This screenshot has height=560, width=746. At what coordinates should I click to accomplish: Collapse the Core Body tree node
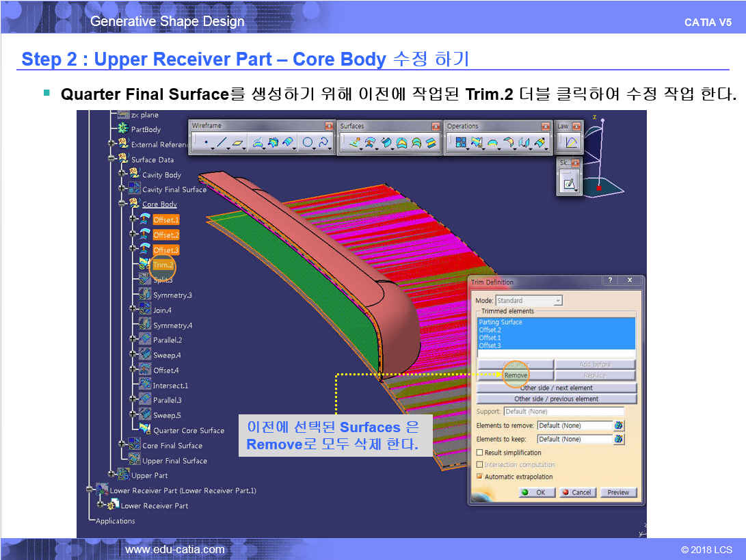tap(122, 204)
